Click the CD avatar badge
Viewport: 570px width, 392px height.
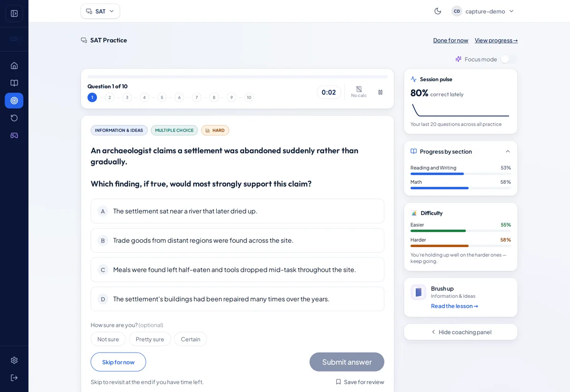click(457, 11)
